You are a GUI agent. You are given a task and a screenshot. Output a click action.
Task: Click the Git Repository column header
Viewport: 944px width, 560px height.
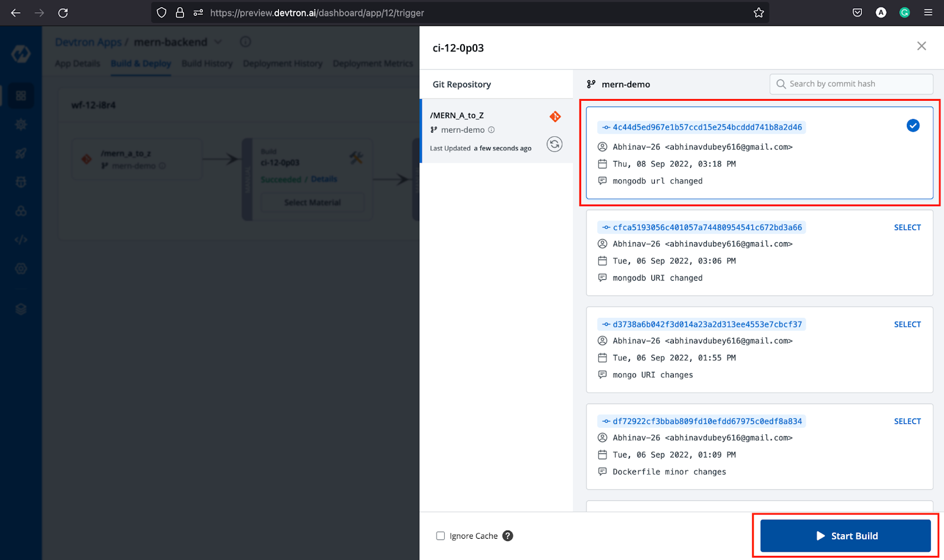(x=461, y=84)
